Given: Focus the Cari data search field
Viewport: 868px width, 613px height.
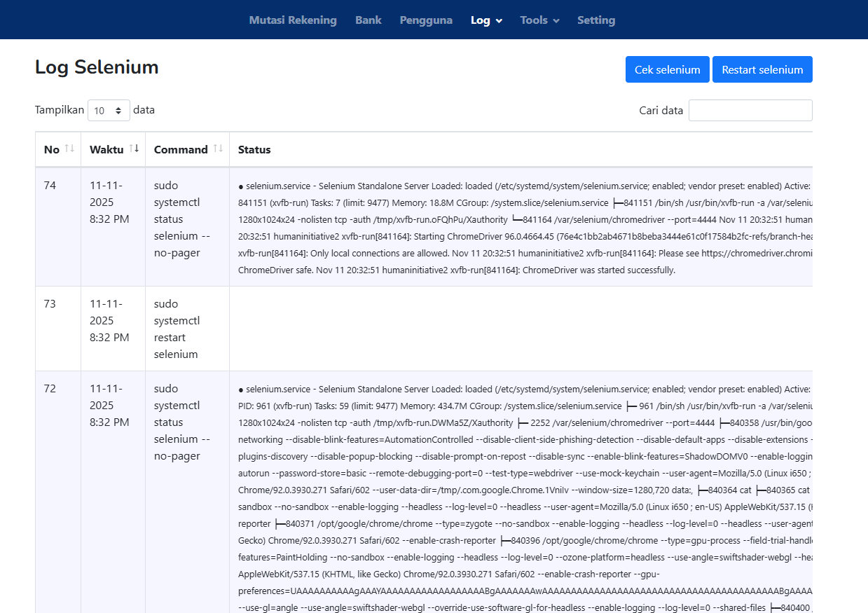Looking at the screenshot, I should 750,111.
